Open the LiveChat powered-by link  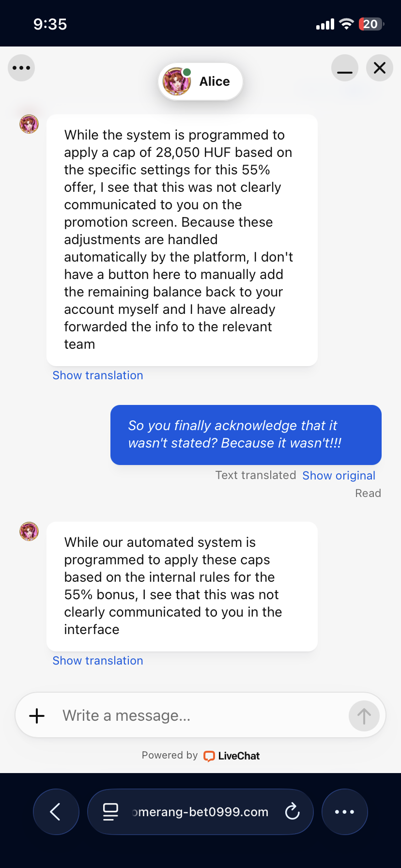pos(232,756)
